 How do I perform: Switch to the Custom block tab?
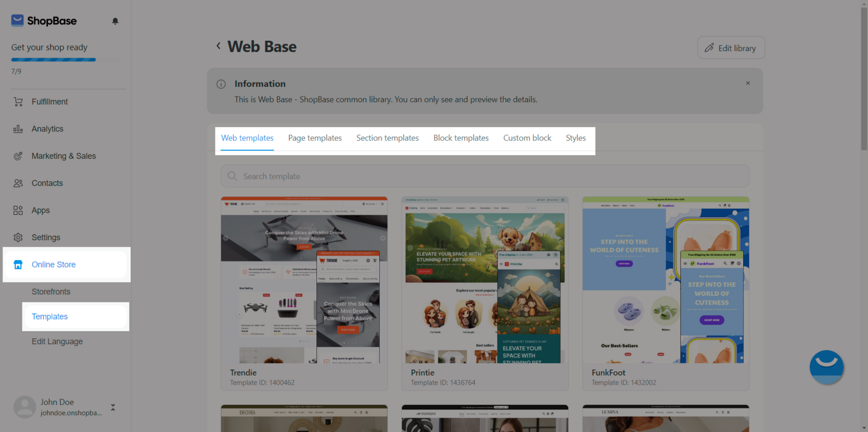coord(527,138)
